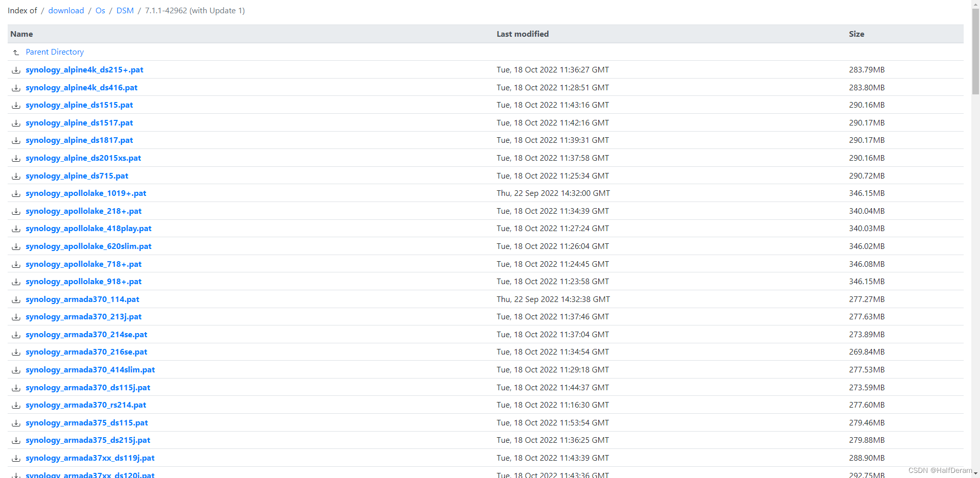Open synology_alpine_ds1515.pat link
The height and width of the screenshot is (478, 980).
79,105
